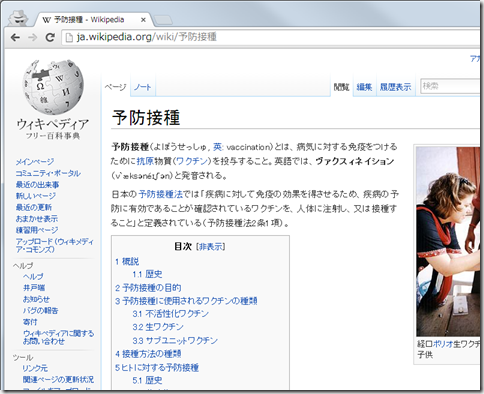The image size is (484, 394).
Task: Open 井戸端 in the sidebar
Action: coord(34,288)
